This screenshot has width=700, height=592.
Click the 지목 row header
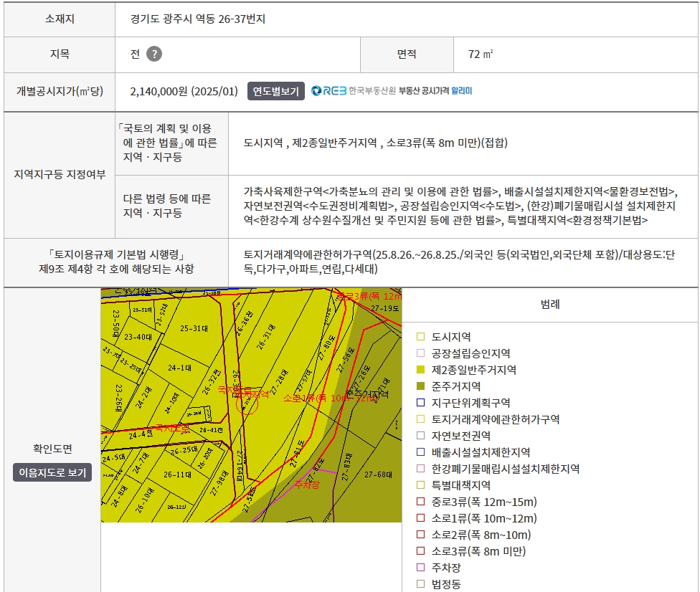pos(60,54)
